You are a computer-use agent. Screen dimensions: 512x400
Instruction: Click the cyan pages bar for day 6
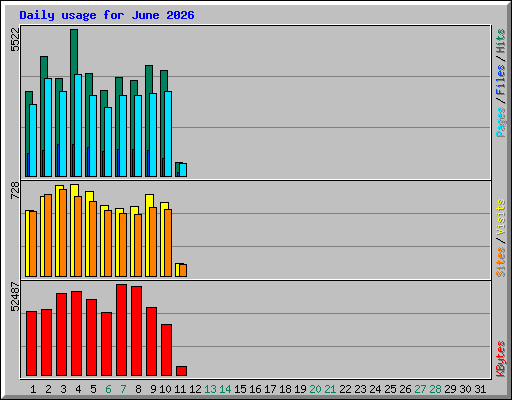(x=108, y=142)
